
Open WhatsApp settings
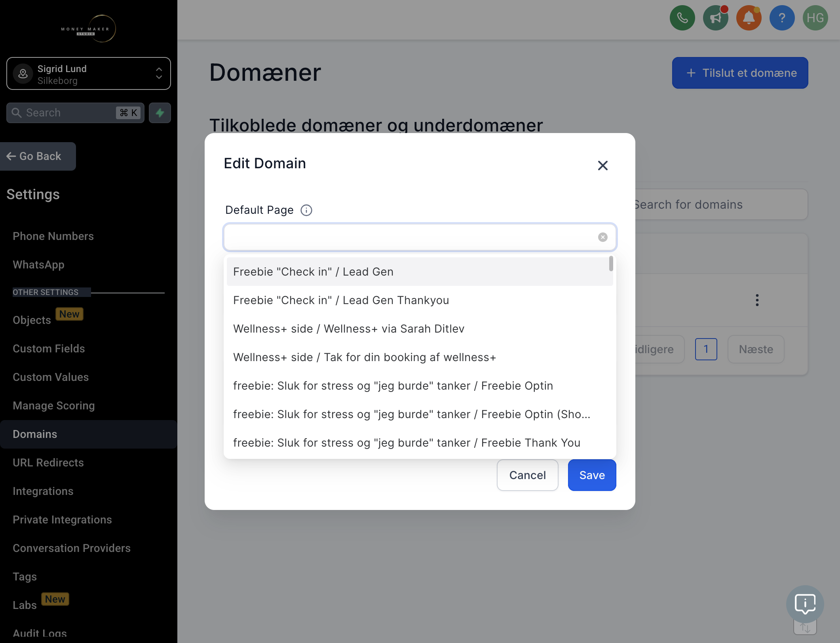pos(38,264)
